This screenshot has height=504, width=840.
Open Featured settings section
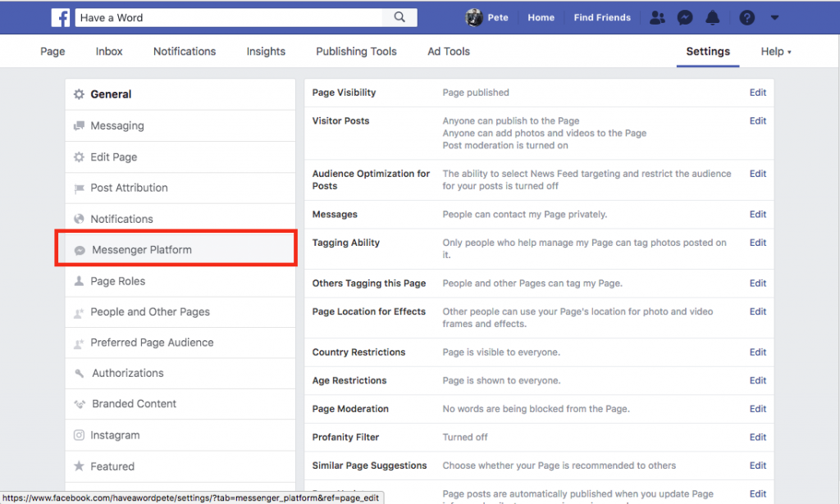tap(180, 466)
